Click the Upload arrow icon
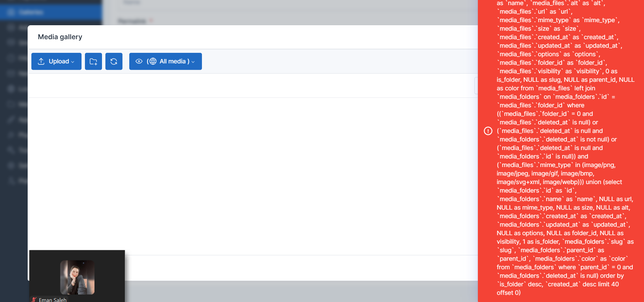This screenshot has height=302, width=644. (x=41, y=61)
